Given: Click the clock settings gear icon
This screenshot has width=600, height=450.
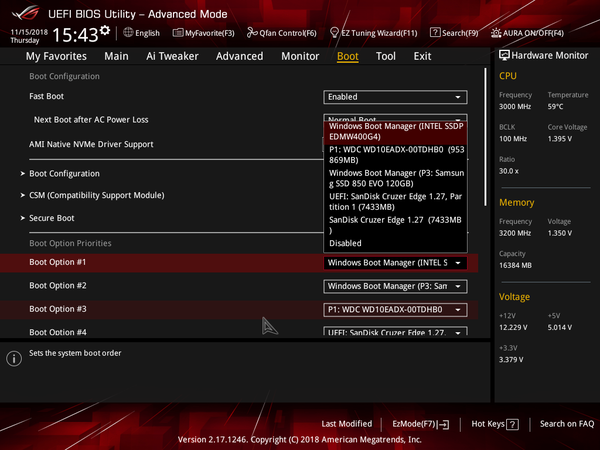Looking at the screenshot, I should [105, 30].
